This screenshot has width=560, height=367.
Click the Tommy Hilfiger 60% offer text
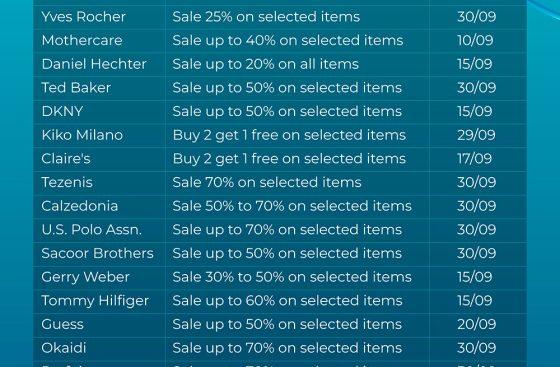click(x=287, y=301)
